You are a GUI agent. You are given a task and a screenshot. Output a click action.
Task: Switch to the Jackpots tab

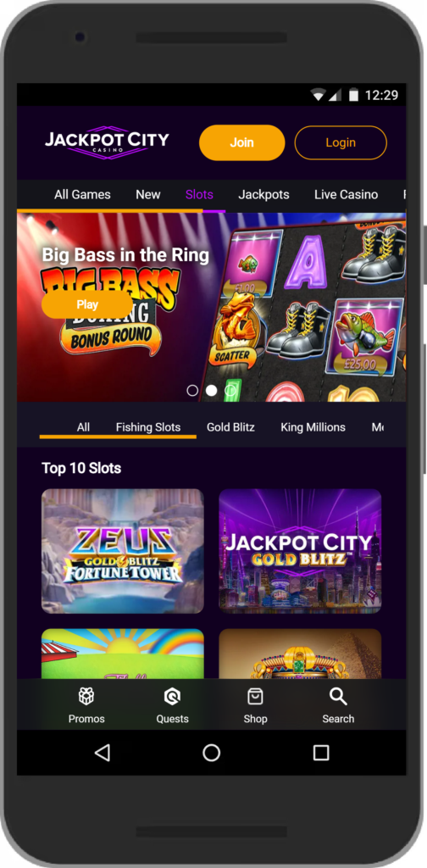[x=263, y=194]
